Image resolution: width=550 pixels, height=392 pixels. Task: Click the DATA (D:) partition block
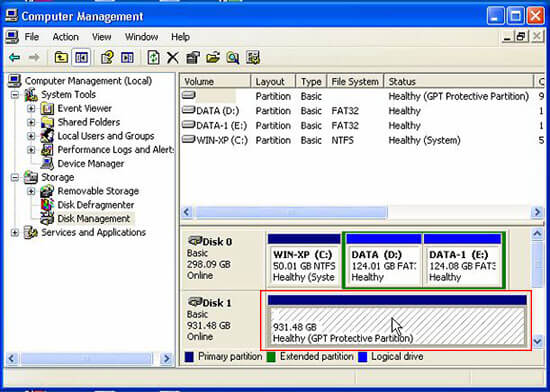coord(384,260)
